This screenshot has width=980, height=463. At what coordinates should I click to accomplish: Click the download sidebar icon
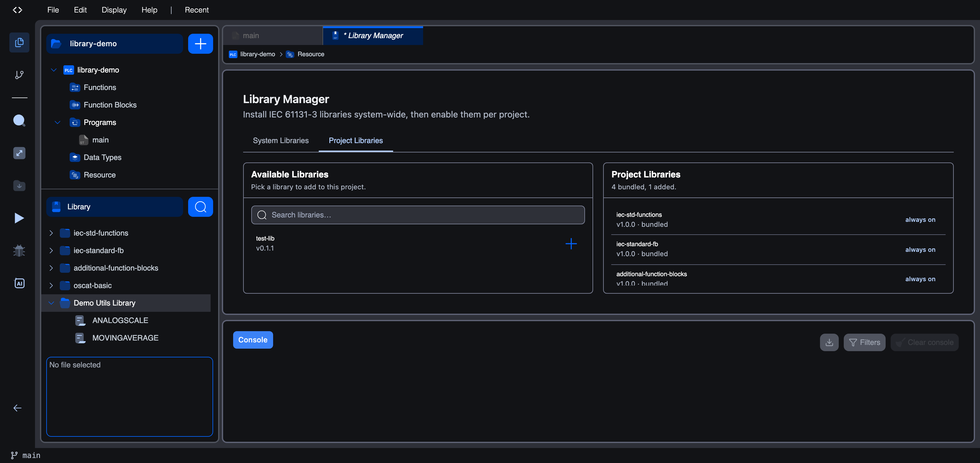coord(19,186)
